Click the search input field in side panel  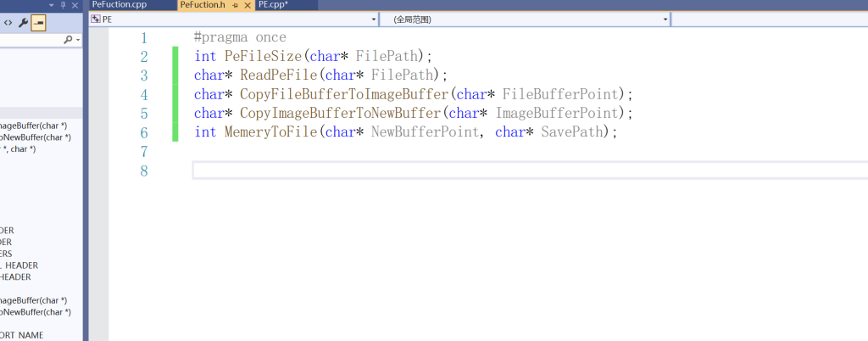(x=30, y=40)
